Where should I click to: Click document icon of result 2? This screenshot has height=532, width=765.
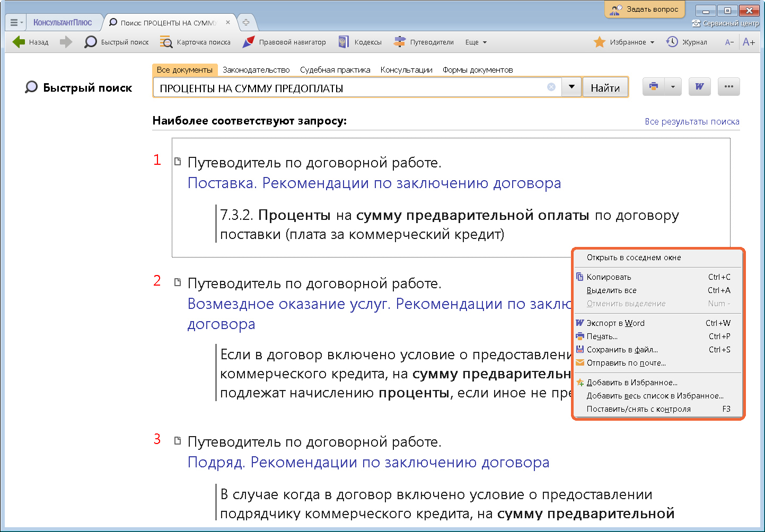click(x=178, y=282)
